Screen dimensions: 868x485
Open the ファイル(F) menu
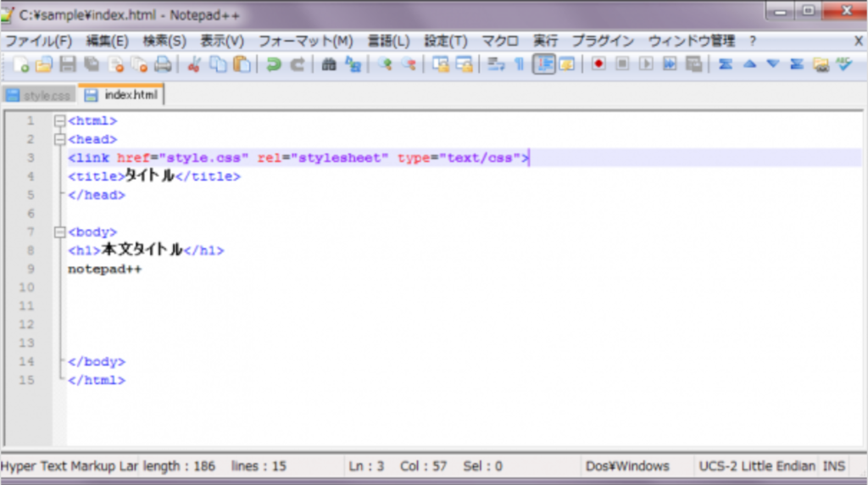(x=38, y=41)
